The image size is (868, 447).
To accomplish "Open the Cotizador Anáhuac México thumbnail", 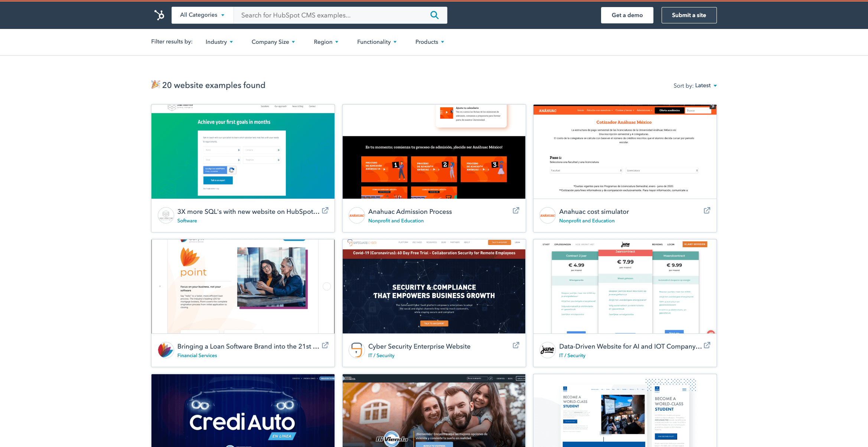I will (625, 151).
